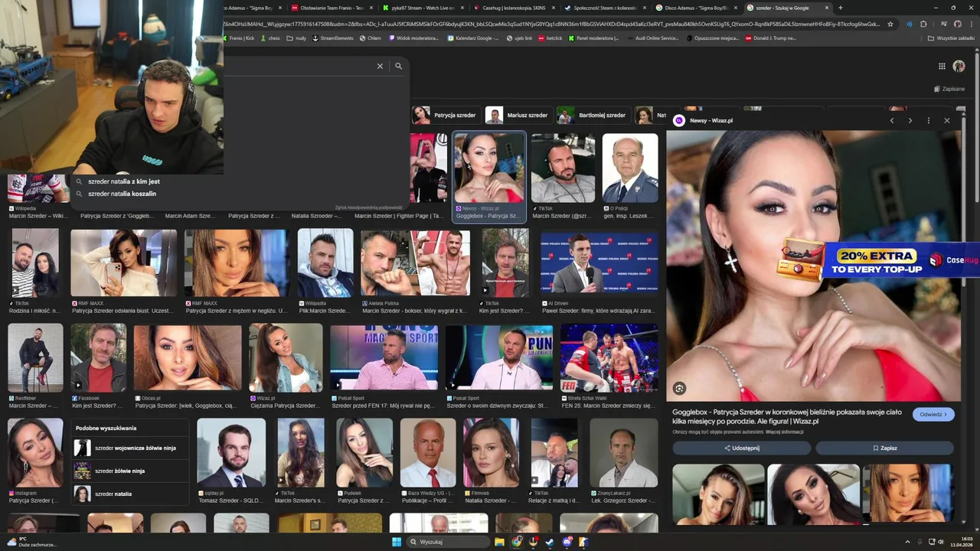Image resolution: width=980 pixels, height=551 pixels.
Task: Close the image preview panel
Action: coord(947,121)
